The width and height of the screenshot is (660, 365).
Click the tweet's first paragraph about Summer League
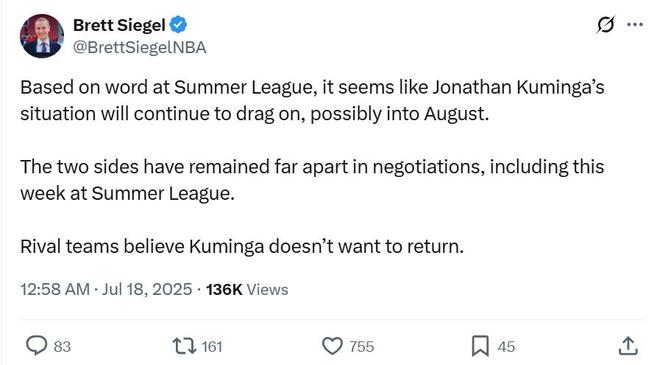[312, 101]
